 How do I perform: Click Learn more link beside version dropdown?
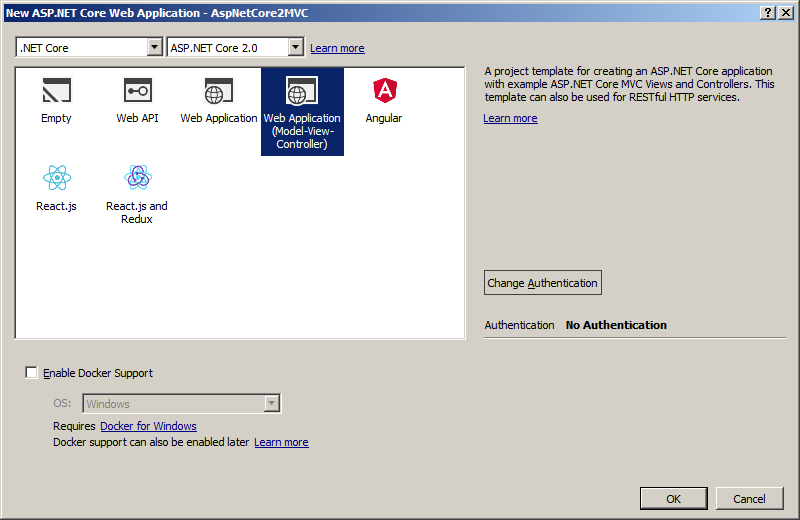tap(337, 48)
